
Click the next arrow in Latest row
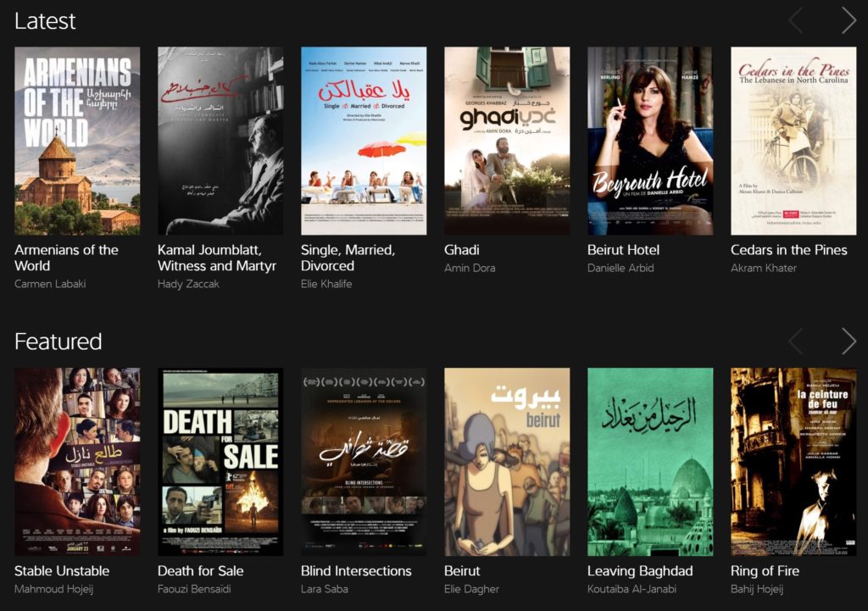(849, 20)
